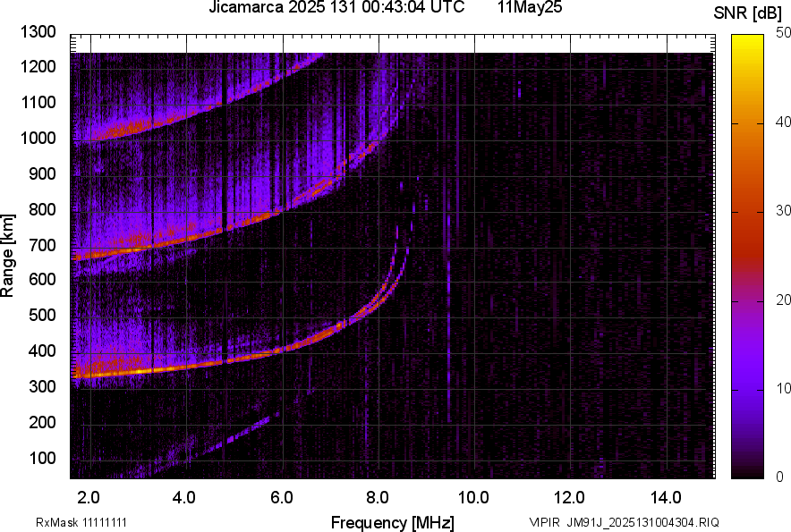The image size is (791, 532).
Task: Click the SNR color bar gradient
Action: (x=748, y=257)
